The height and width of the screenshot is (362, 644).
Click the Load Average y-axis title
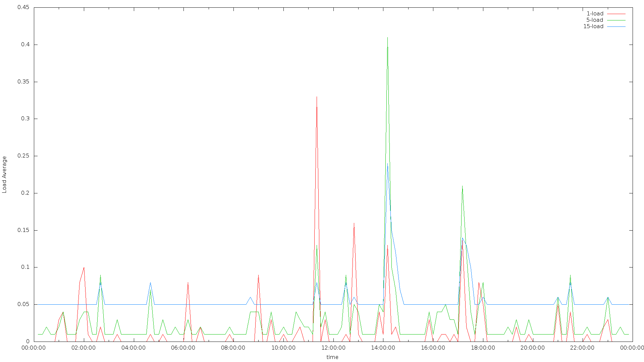point(4,175)
